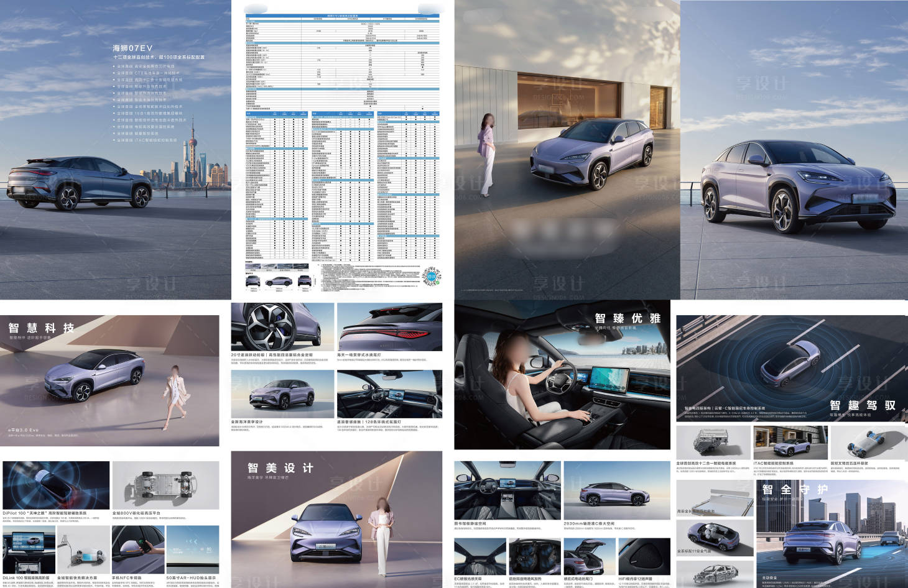Open the 手机NFC车钥匙 mirror image
The height and width of the screenshot is (588, 908).
138,550
